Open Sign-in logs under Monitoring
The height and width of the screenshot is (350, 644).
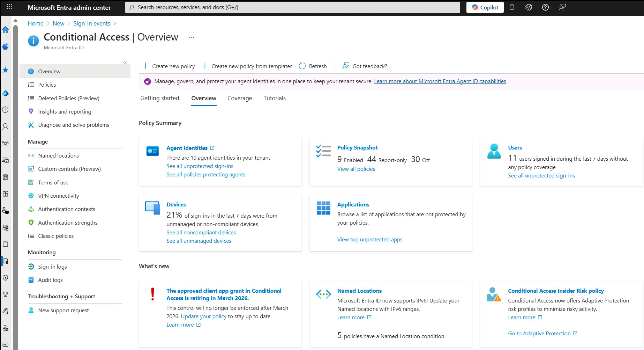pos(52,267)
